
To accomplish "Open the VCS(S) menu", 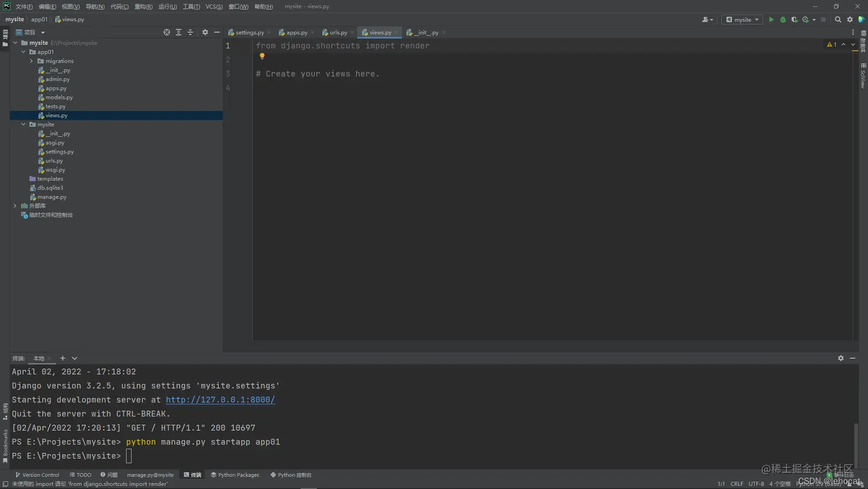I will point(214,7).
